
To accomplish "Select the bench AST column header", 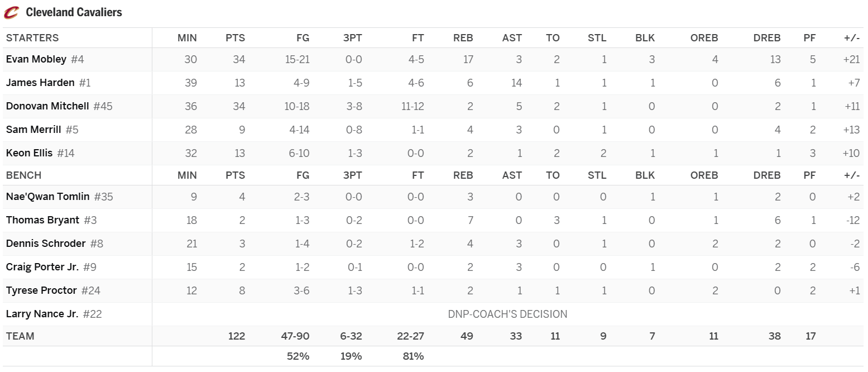I will click(x=512, y=175).
